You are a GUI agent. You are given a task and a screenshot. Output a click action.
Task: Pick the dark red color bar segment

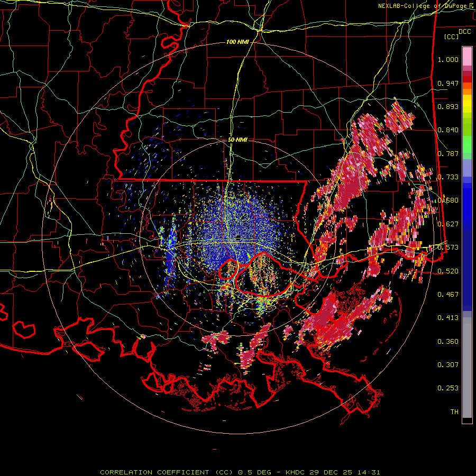point(467,79)
